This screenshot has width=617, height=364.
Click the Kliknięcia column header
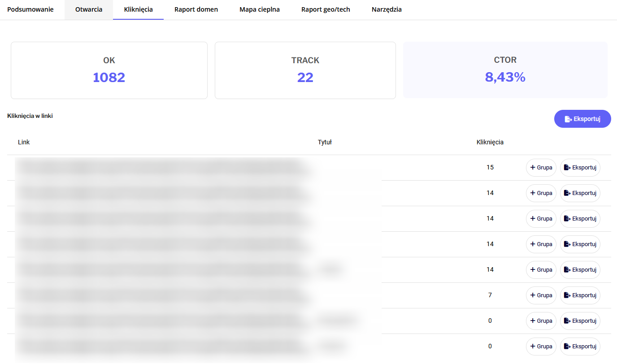point(490,142)
